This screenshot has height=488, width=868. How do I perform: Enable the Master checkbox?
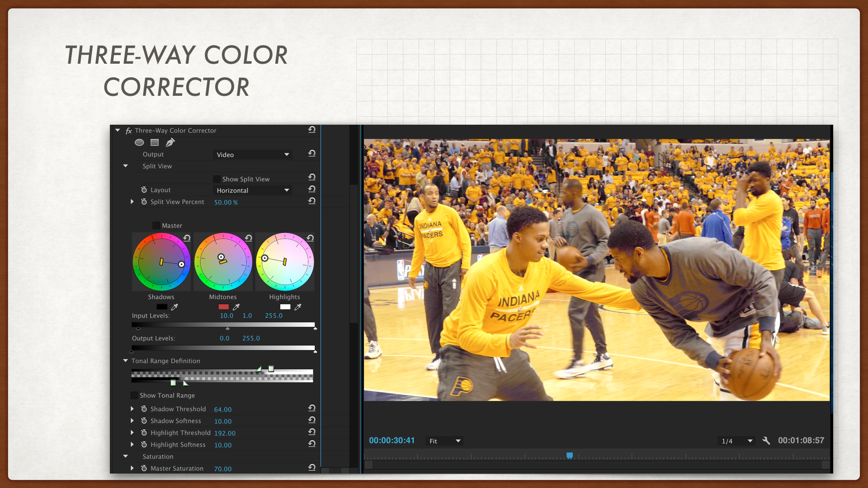pos(156,225)
